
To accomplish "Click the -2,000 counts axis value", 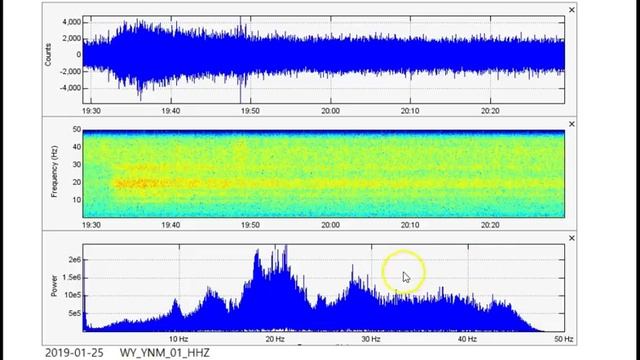I will [70, 71].
